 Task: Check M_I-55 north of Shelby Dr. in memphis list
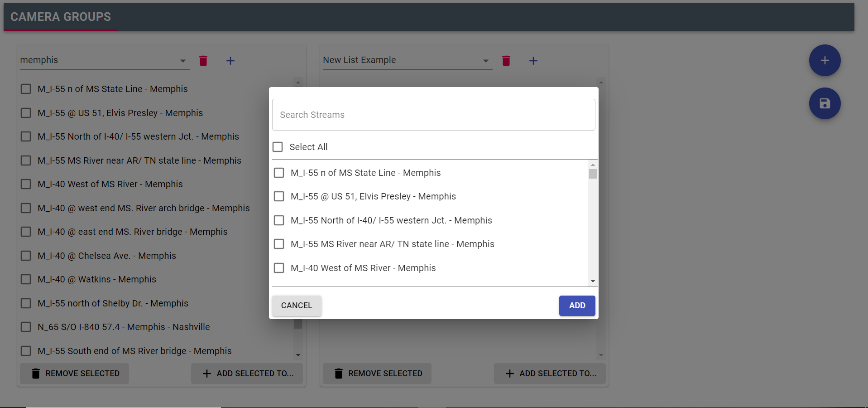(26, 303)
